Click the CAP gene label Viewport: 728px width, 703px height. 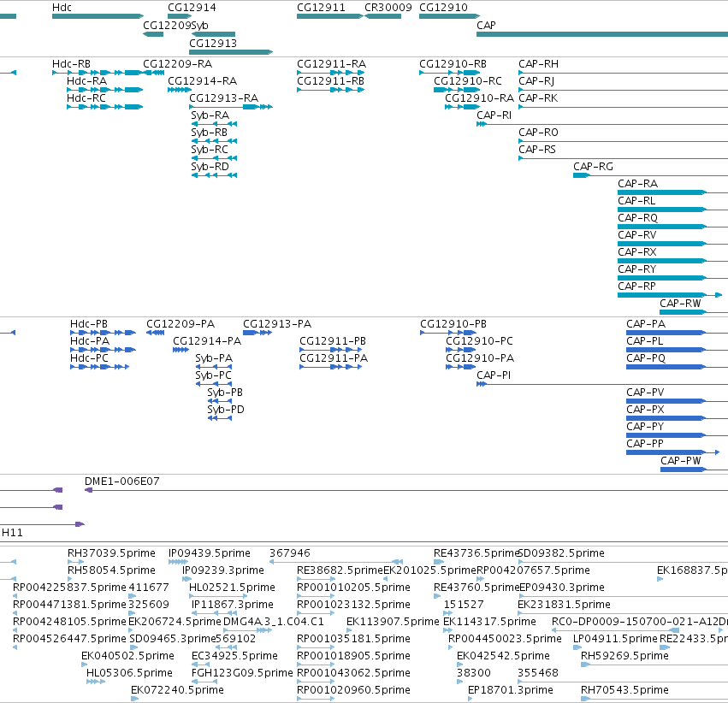486,25
